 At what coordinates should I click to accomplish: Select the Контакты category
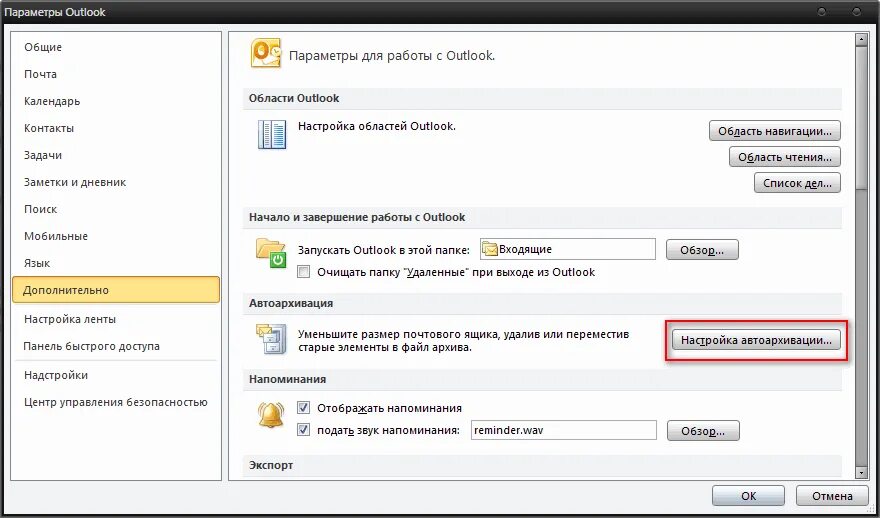[116, 128]
